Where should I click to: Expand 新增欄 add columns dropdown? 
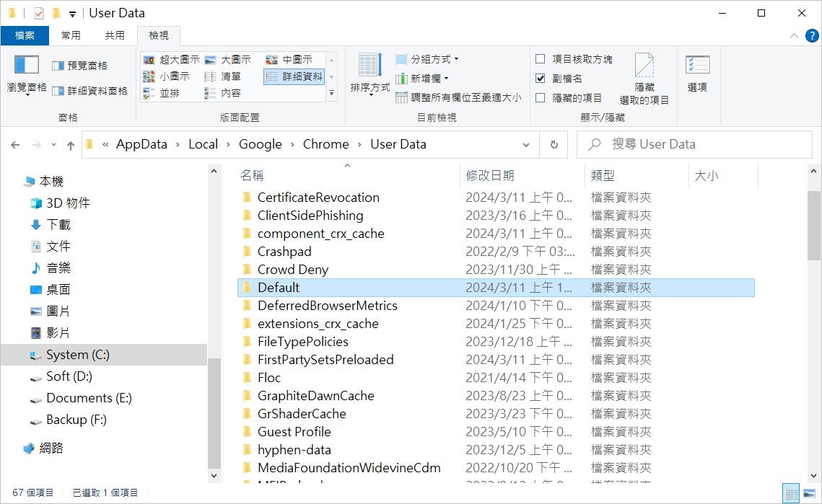pos(422,79)
